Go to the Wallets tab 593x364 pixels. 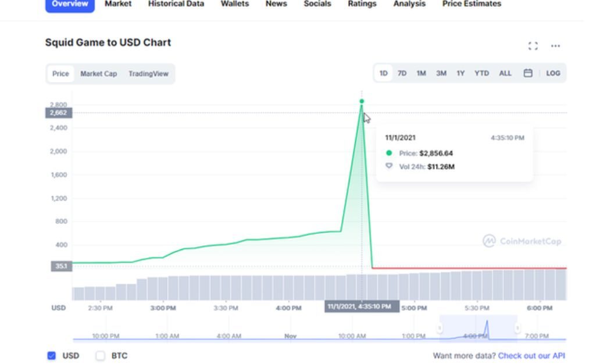[234, 4]
